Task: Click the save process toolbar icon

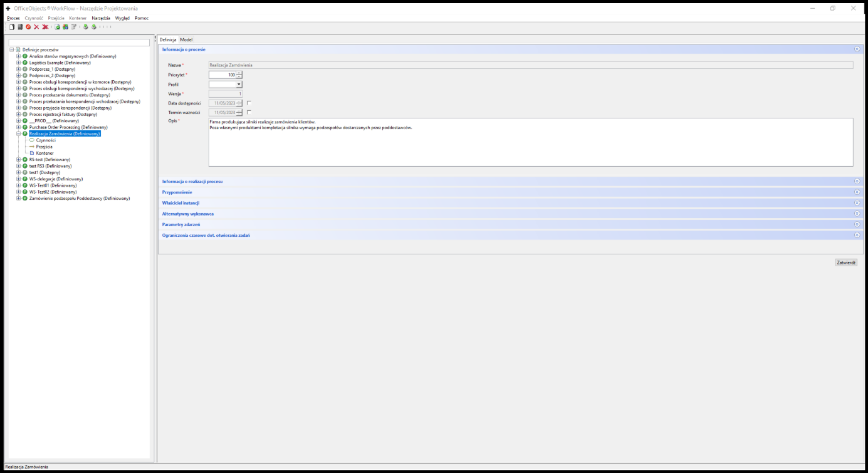Action: coord(20,27)
